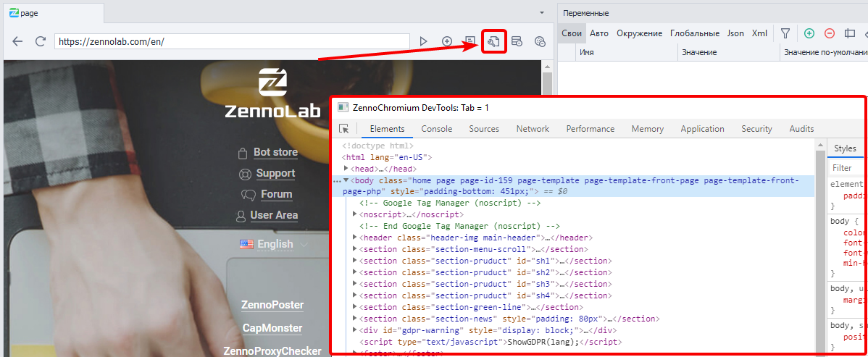Open the Support link

pyautogui.click(x=275, y=173)
